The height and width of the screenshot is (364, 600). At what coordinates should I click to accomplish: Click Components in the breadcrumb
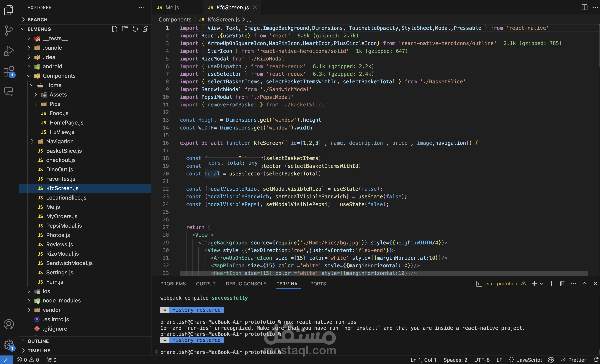click(175, 20)
